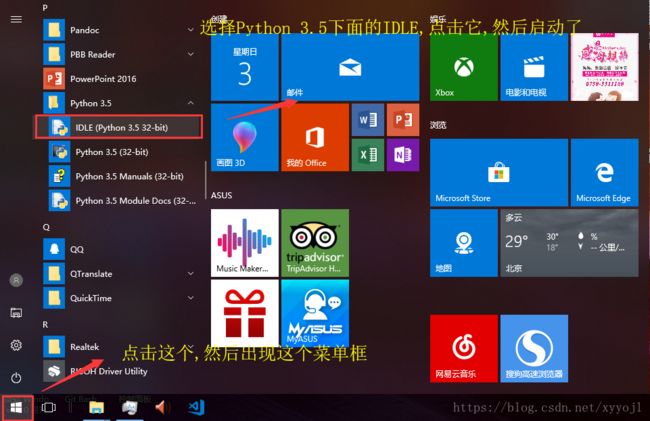Image resolution: width=650 pixels, height=421 pixels.
Task: Click the speaker icon in the taskbar
Action: pos(162,408)
